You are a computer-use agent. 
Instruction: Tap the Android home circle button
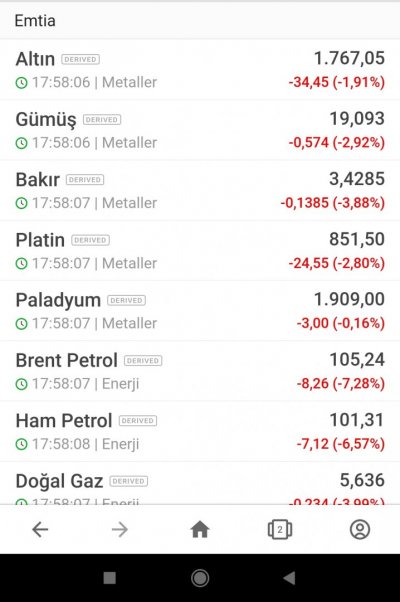[x=200, y=578]
